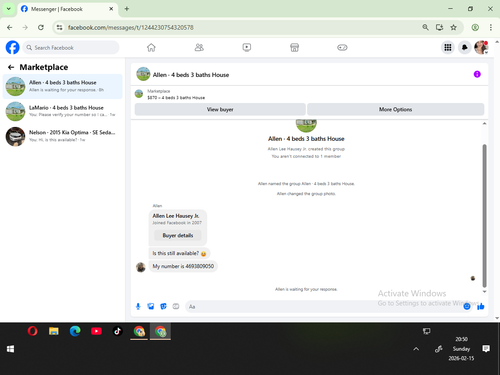Image resolution: width=500 pixels, height=375 pixels.
Task: Click the Buyer details button
Action: (x=178, y=235)
